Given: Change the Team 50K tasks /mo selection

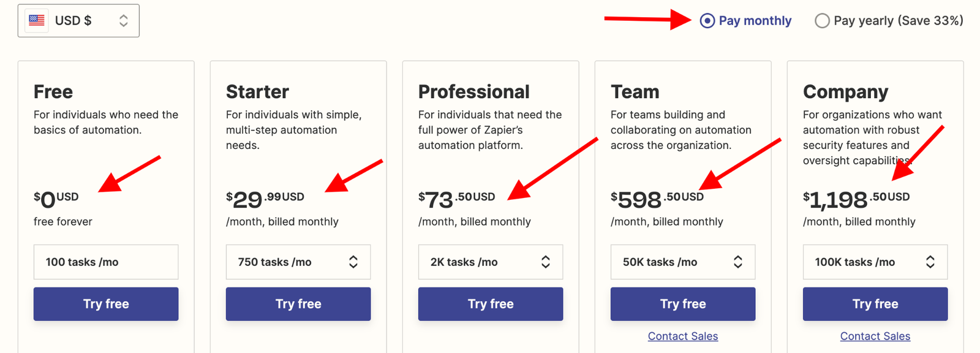Looking at the screenshot, I should coord(683,262).
